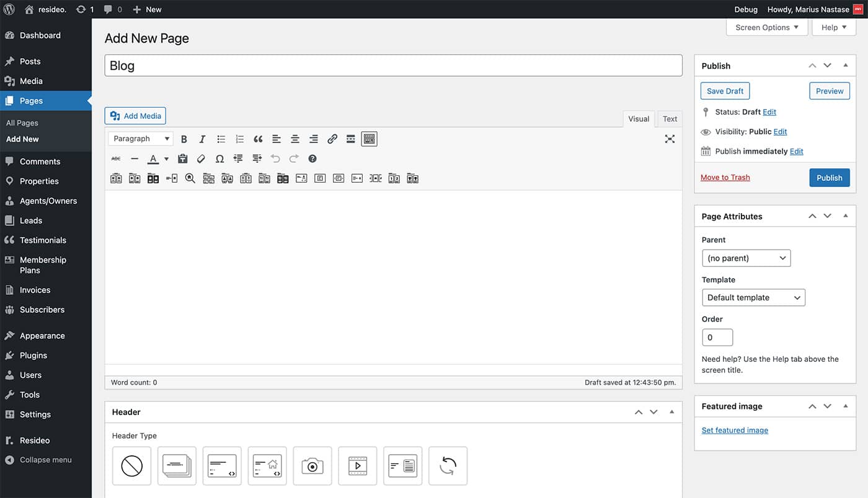This screenshot has height=498, width=868.
Task: Expand the Parent page dropdown
Action: pos(746,258)
